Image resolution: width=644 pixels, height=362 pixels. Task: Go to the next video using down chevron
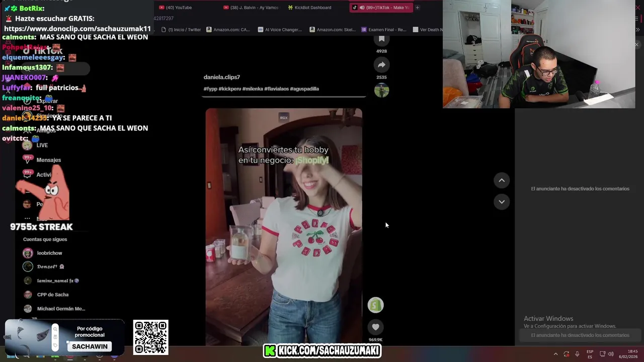pos(502,202)
